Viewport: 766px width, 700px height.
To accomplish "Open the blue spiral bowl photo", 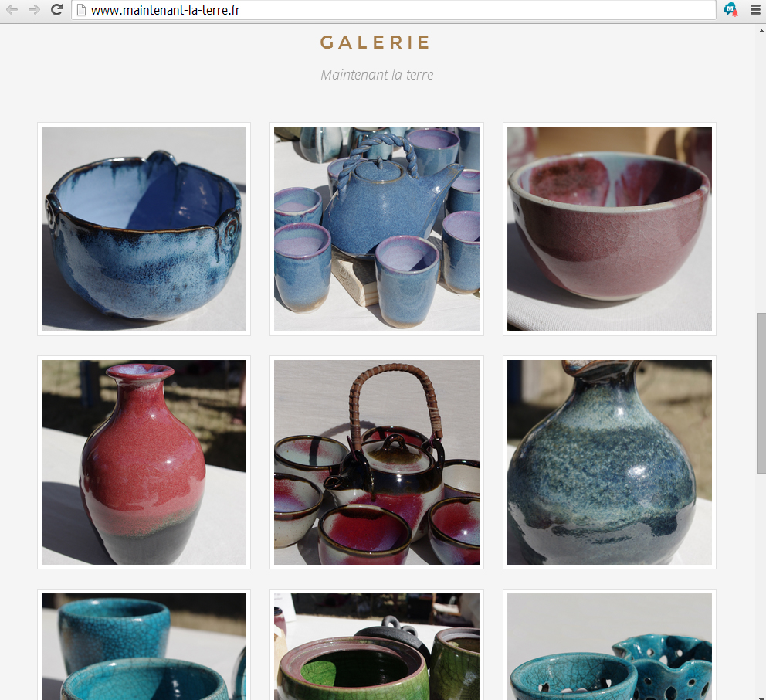I will coord(144,229).
